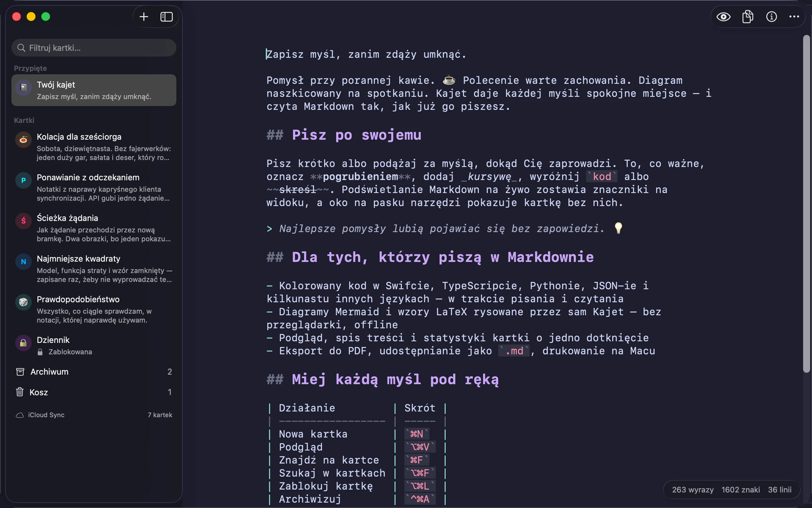Click the Ś avatar icon of Ścieżka żądania

(23, 221)
